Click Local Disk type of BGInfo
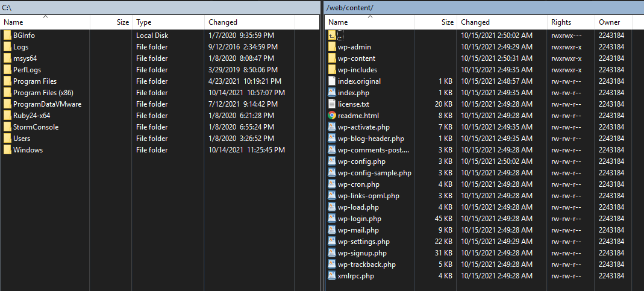Viewport: 644px width, 291px height. (x=152, y=36)
